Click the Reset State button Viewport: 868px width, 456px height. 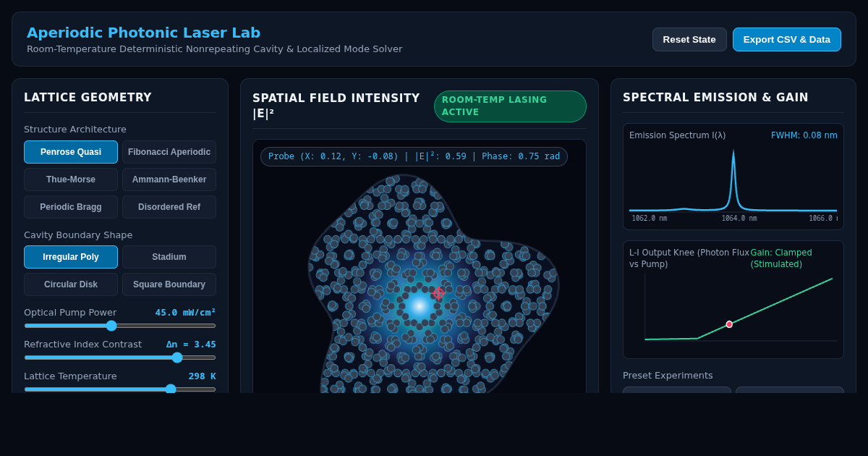pyautogui.click(x=689, y=40)
